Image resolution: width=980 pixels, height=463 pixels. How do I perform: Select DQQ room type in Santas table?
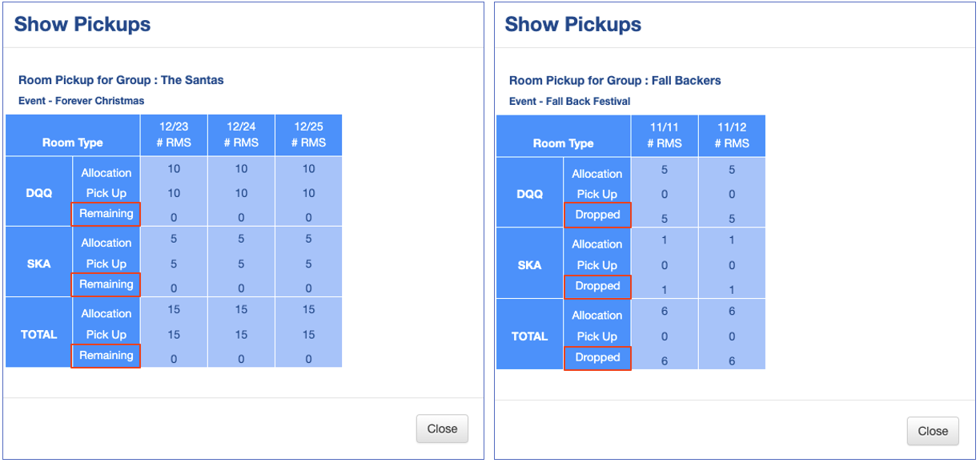click(x=38, y=193)
